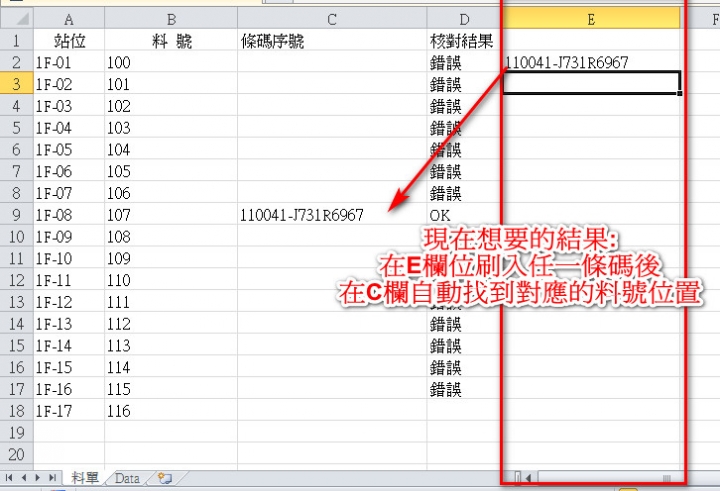Select cell 1F-10

point(69,258)
